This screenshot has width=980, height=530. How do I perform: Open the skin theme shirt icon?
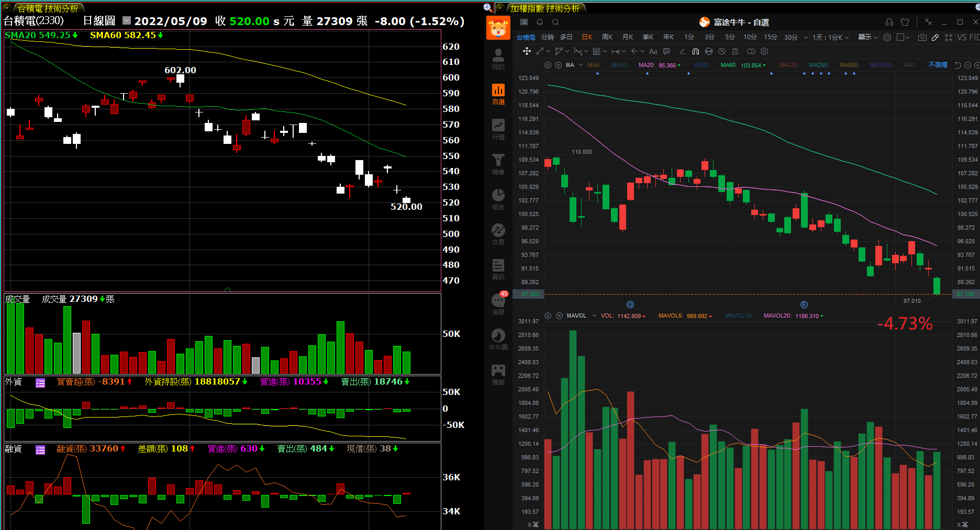point(905,22)
